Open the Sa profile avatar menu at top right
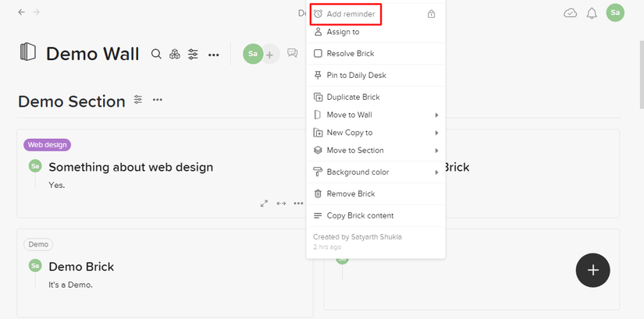 [x=615, y=12]
